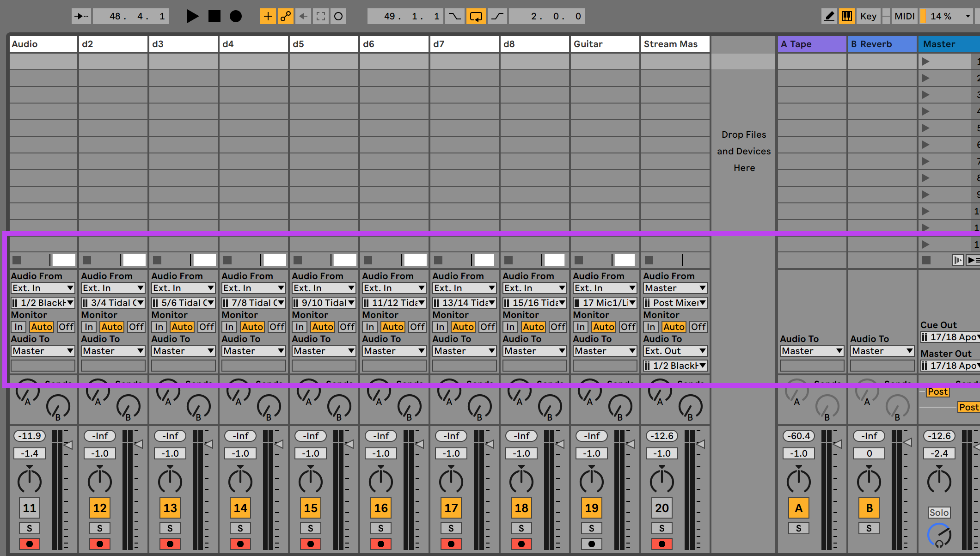Toggle the MIDI Arrangement Overdub plus button
Image resolution: width=980 pixels, height=556 pixels.
click(268, 16)
